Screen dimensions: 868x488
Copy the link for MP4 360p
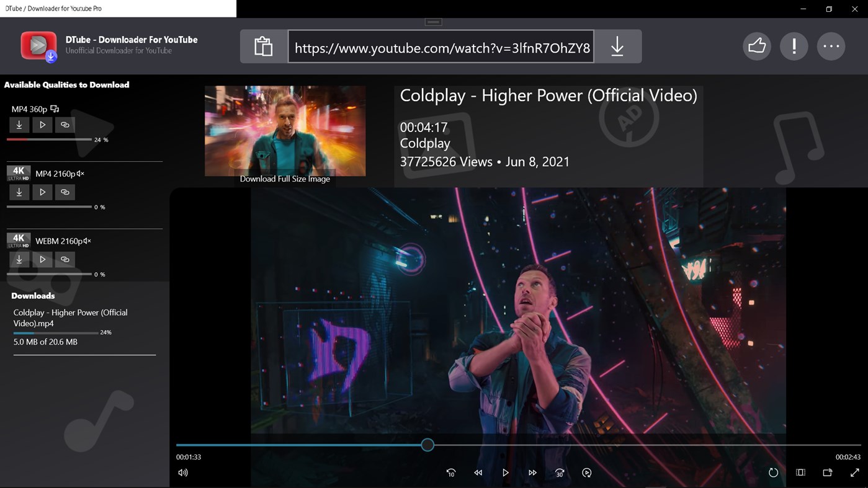pos(65,125)
